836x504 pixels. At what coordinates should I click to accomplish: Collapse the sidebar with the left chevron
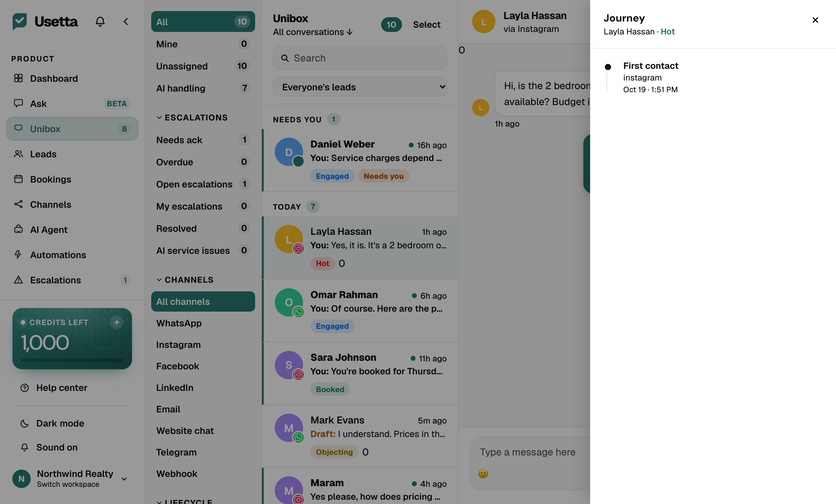[x=125, y=22]
